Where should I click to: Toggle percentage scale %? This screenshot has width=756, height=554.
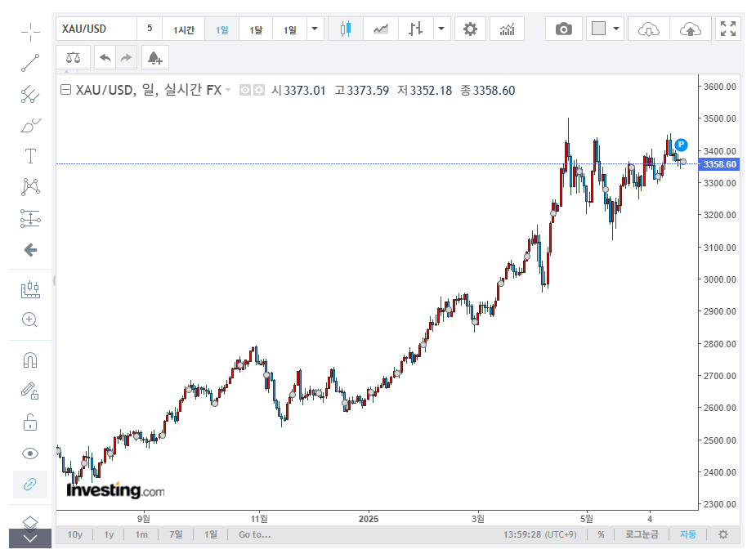601,534
